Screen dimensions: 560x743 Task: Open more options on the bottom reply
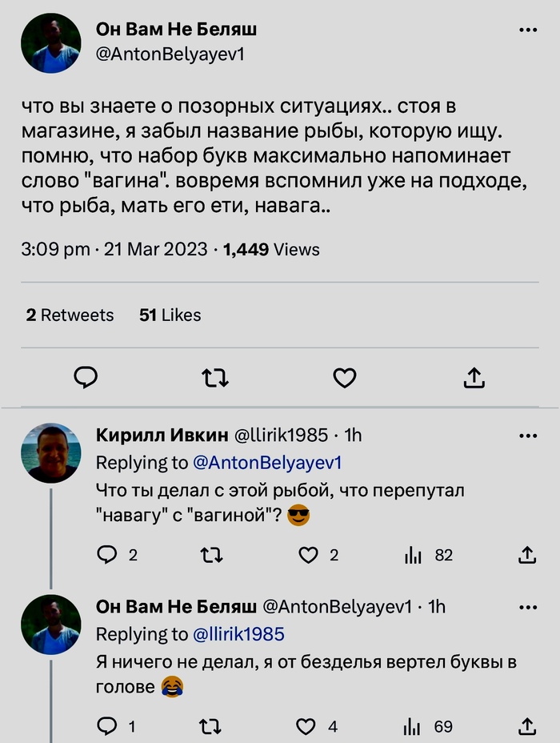pyautogui.click(x=527, y=607)
